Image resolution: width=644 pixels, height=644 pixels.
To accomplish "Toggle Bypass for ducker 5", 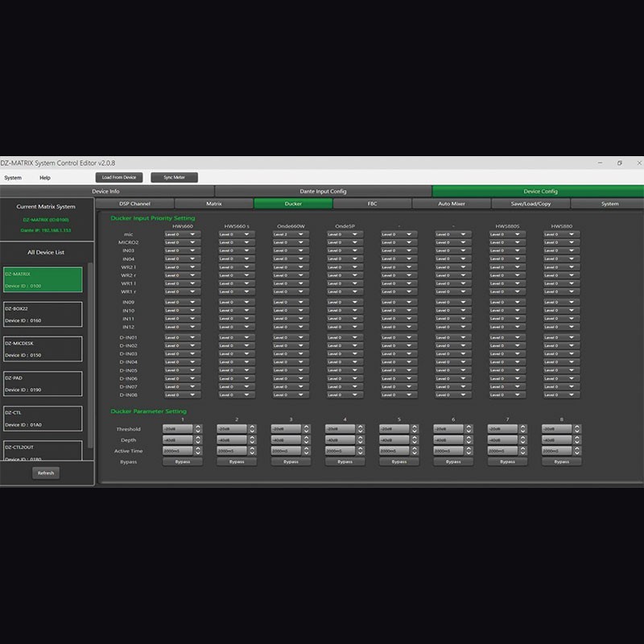I will coord(399,462).
